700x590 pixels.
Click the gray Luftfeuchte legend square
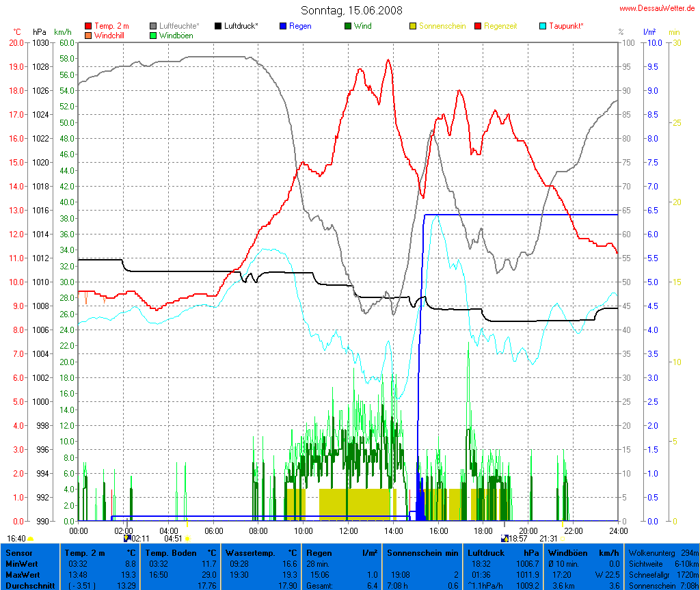[153, 26]
